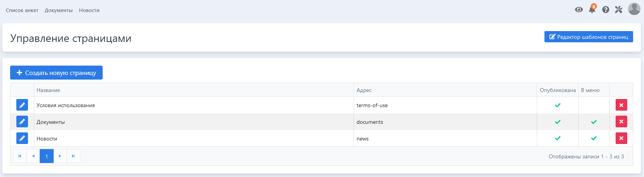Select page 1 in pagination
The height and width of the screenshot is (177, 644).
pyautogui.click(x=47, y=156)
